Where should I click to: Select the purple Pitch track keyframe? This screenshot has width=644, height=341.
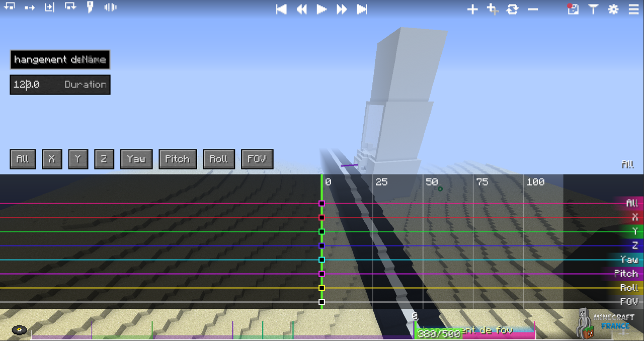[322, 274]
